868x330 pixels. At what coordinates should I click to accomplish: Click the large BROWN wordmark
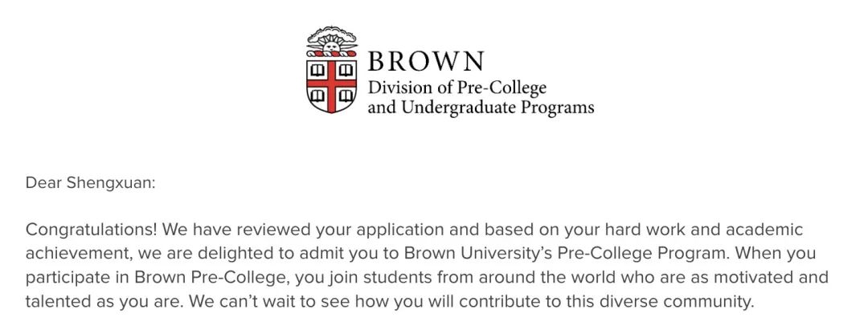(x=426, y=61)
